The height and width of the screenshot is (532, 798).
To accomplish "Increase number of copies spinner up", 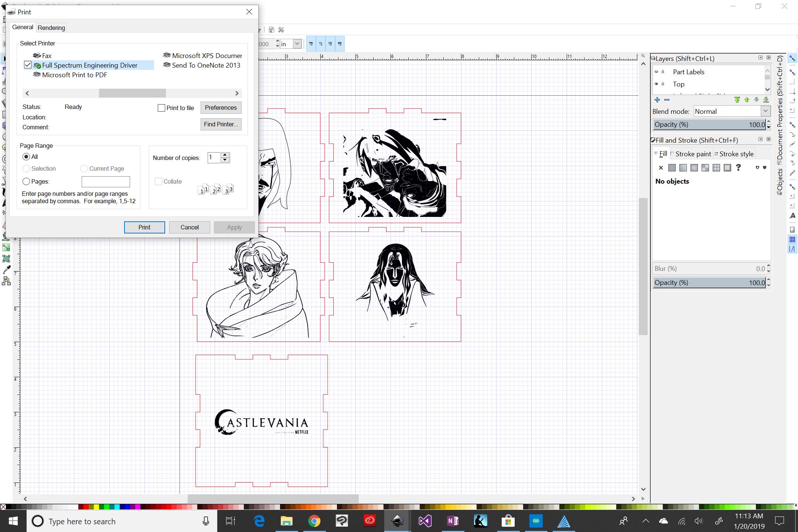I will click(x=225, y=155).
